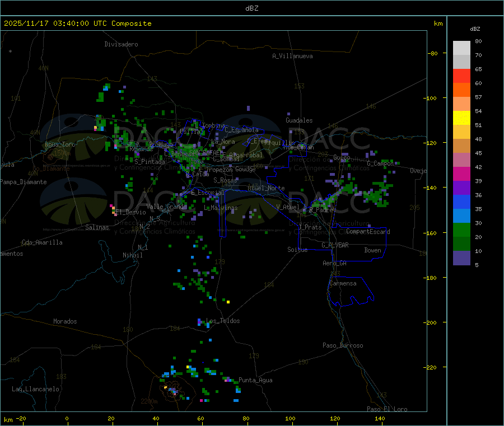
Task: Click the 0 km horizontal axis tick label
Action: [67, 418]
